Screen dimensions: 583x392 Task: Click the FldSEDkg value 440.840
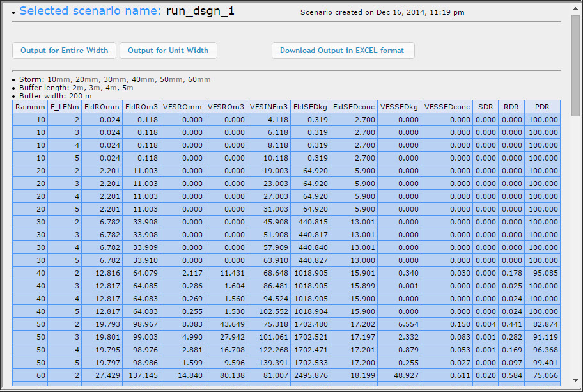311,247
